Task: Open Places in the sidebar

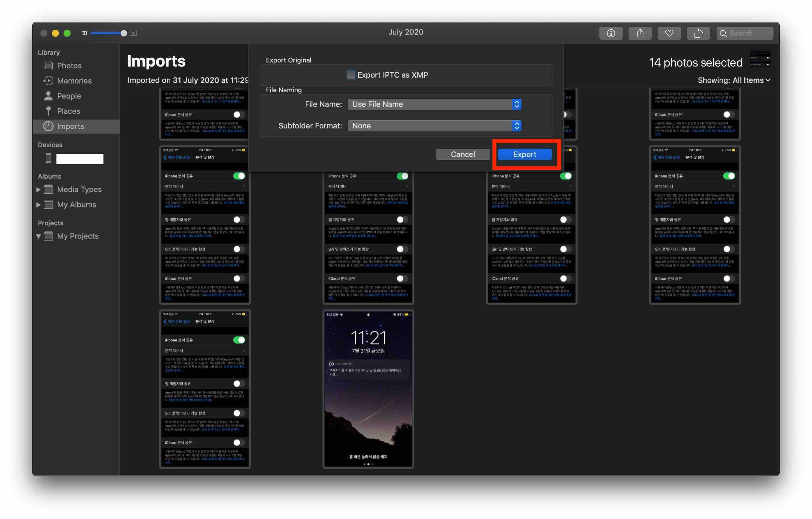Action: pyautogui.click(x=69, y=111)
